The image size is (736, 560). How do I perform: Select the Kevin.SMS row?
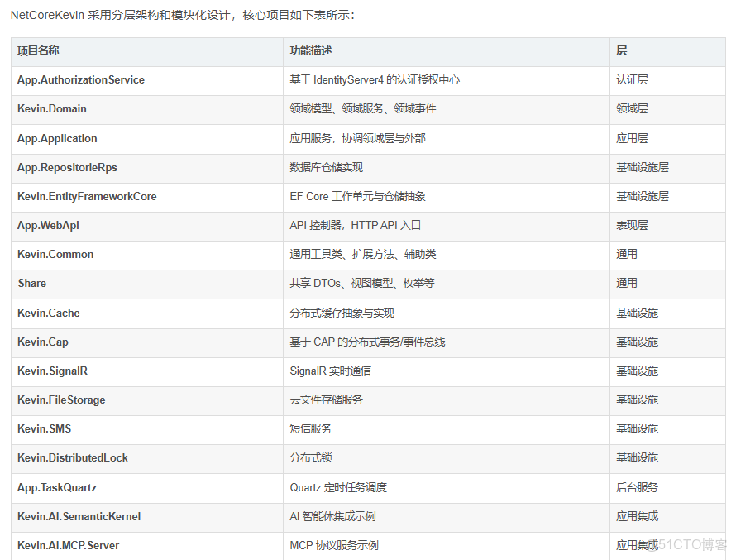(x=44, y=429)
